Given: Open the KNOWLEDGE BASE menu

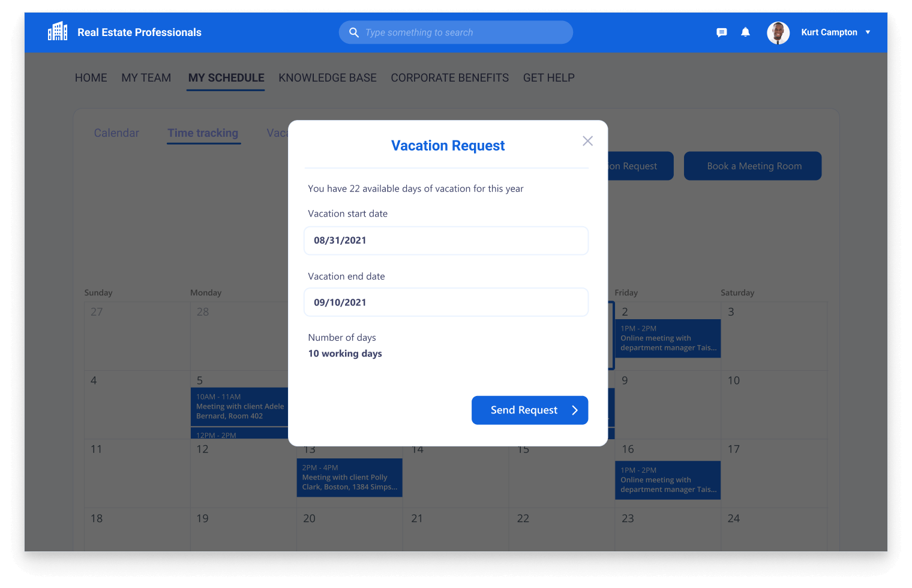Looking at the screenshot, I should coord(327,78).
